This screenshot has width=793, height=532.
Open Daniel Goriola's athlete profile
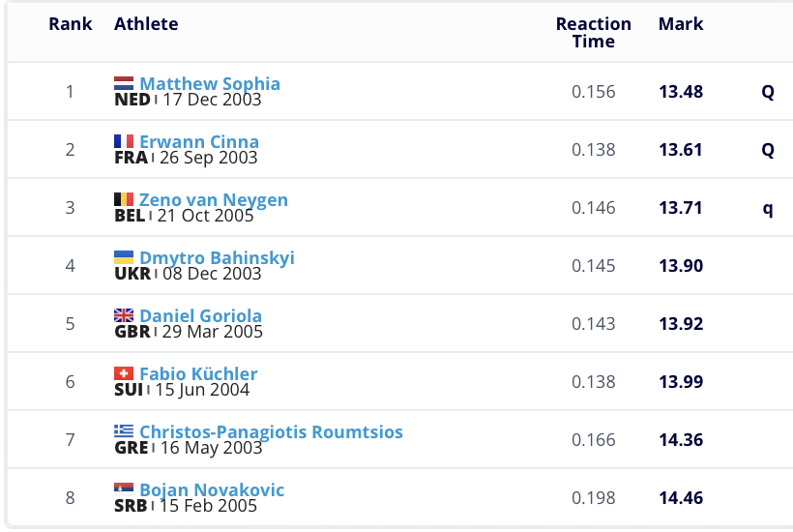[x=200, y=316]
